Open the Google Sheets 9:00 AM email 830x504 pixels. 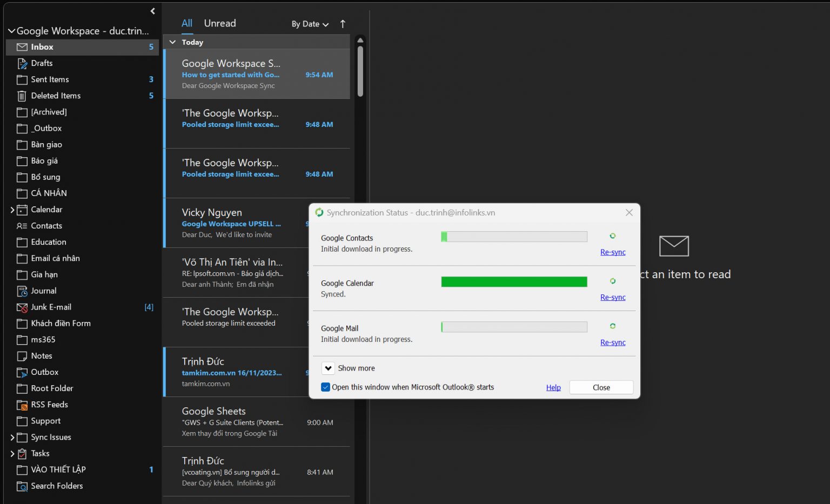(x=257, y=422)
